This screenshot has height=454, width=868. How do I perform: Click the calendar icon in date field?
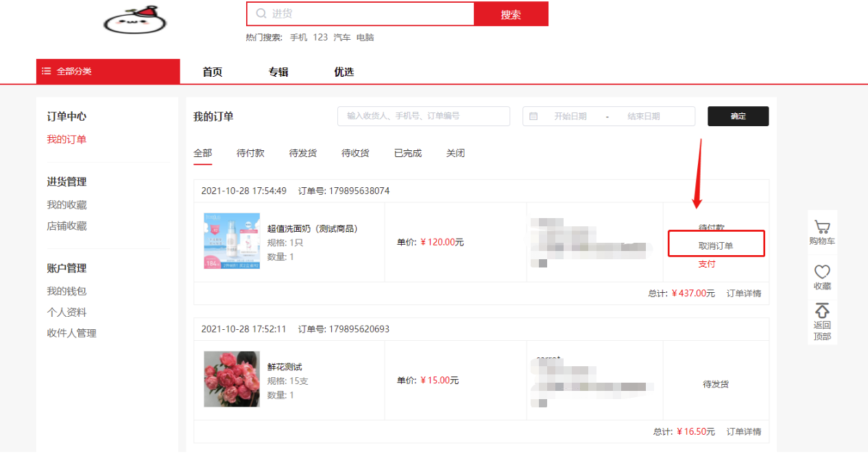coord(534,117)
